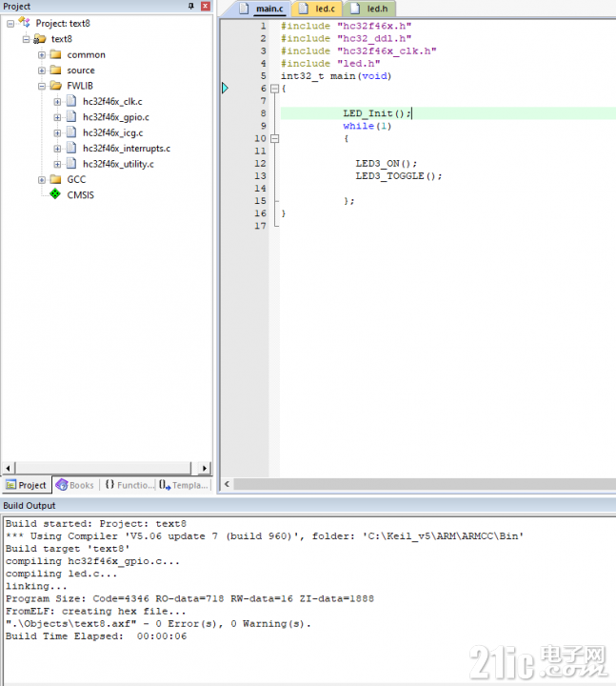Image resolution: width=616 pixels, height=686 pixels.
Task: Click the Program Size output line
Action: pos(189,599)
